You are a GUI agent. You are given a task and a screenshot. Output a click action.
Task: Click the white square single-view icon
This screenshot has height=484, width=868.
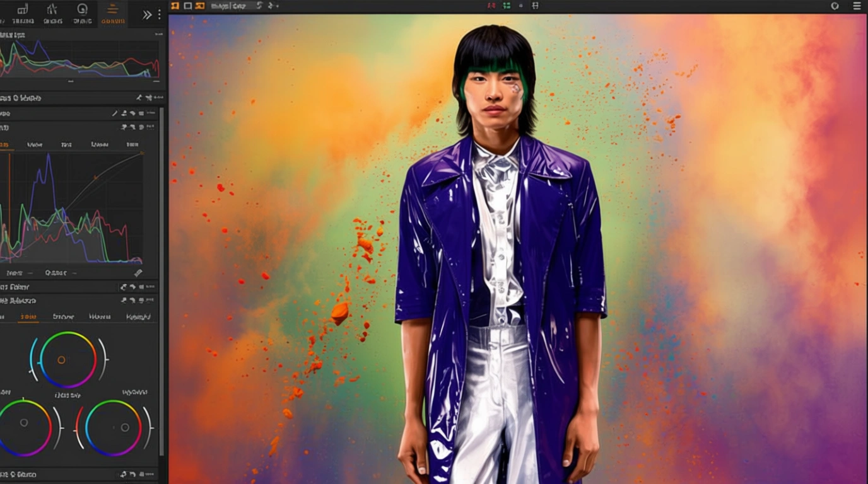(187, 6)
